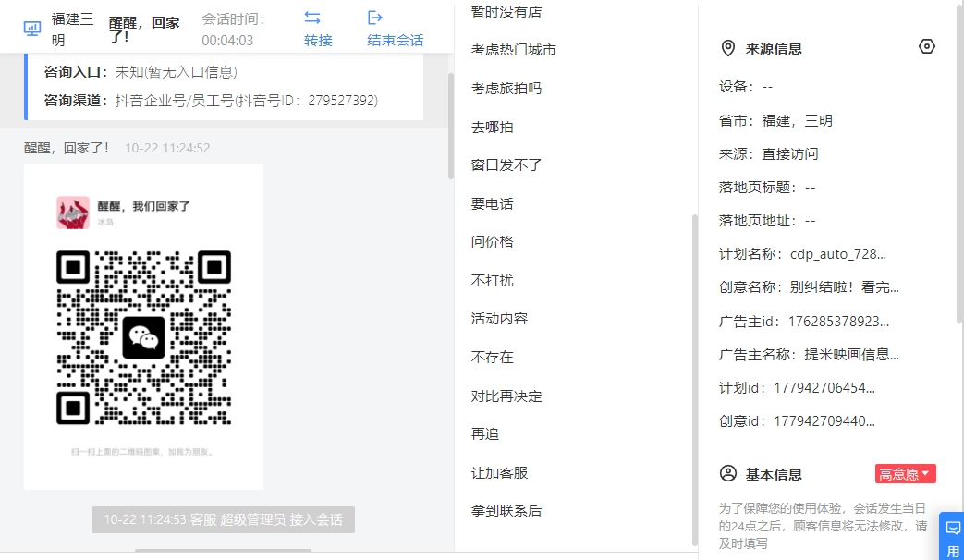
Task: Select quick reply 不打扰
Action: click(492, 281)
